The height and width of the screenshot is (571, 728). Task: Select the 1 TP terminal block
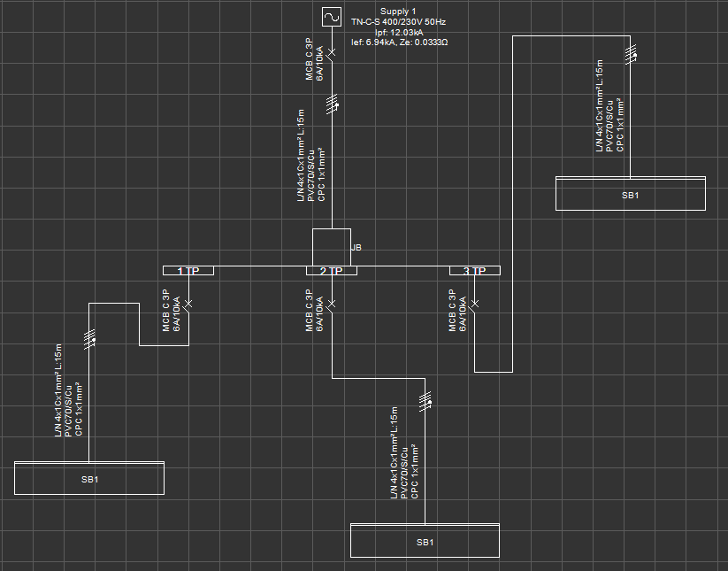click(188, 271)
